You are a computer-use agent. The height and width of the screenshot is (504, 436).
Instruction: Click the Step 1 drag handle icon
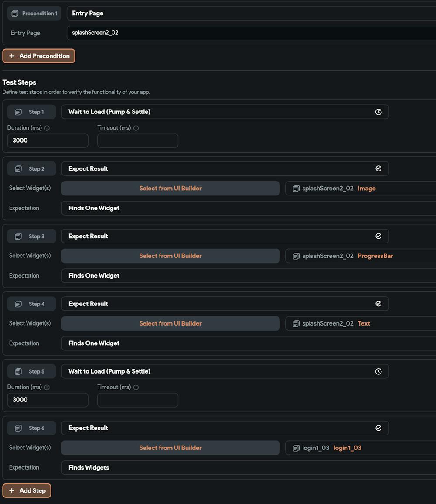(18, 112)
